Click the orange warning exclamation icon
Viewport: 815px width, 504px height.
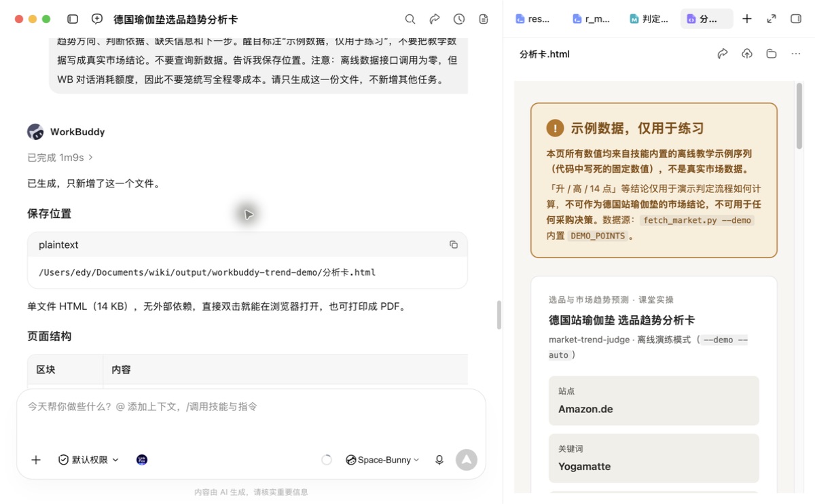pos(555,128)
